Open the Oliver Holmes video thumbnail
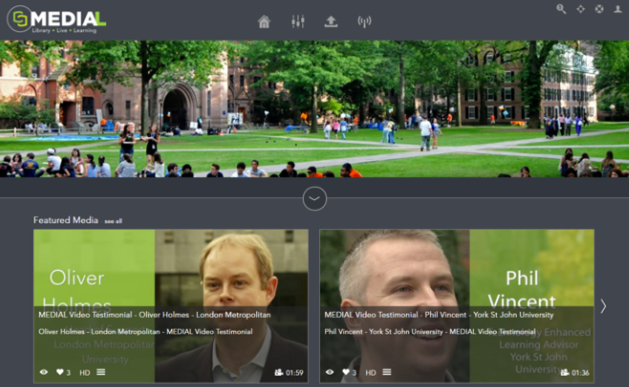This screenshot has width=629, height=387. tap(171, 306)
